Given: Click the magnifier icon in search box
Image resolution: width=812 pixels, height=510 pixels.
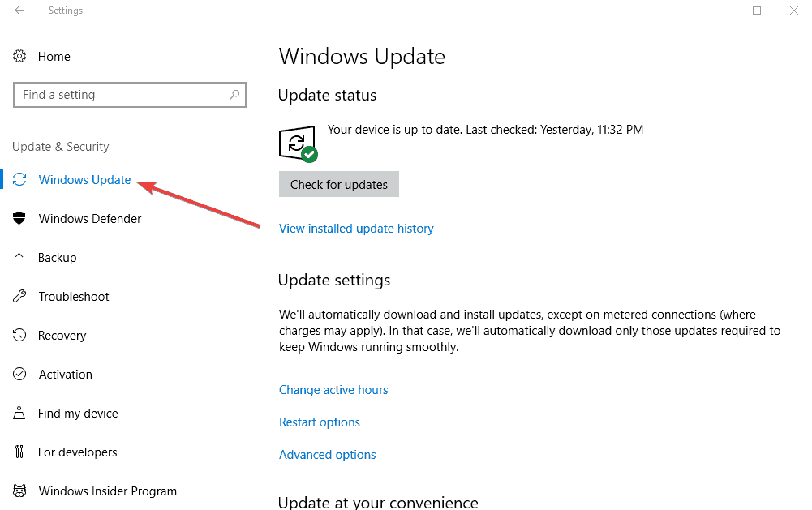Looking at the screenshot, I should tap(234, 95).
